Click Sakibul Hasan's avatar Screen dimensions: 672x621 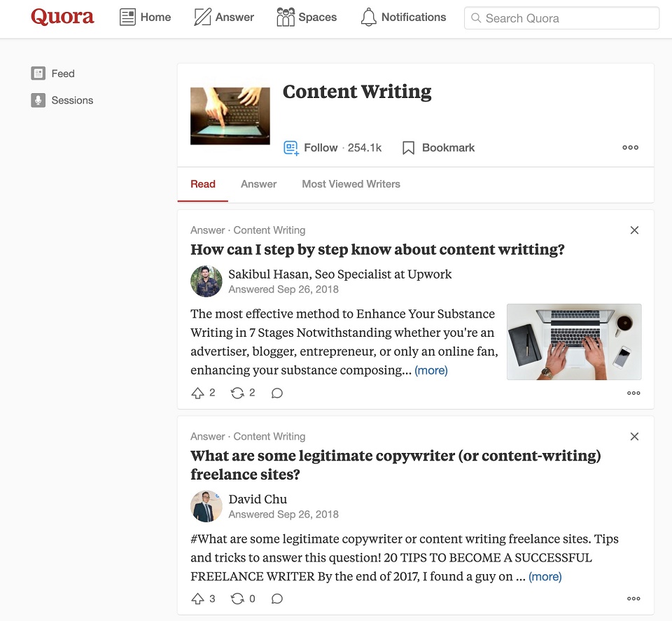[206, 281]
